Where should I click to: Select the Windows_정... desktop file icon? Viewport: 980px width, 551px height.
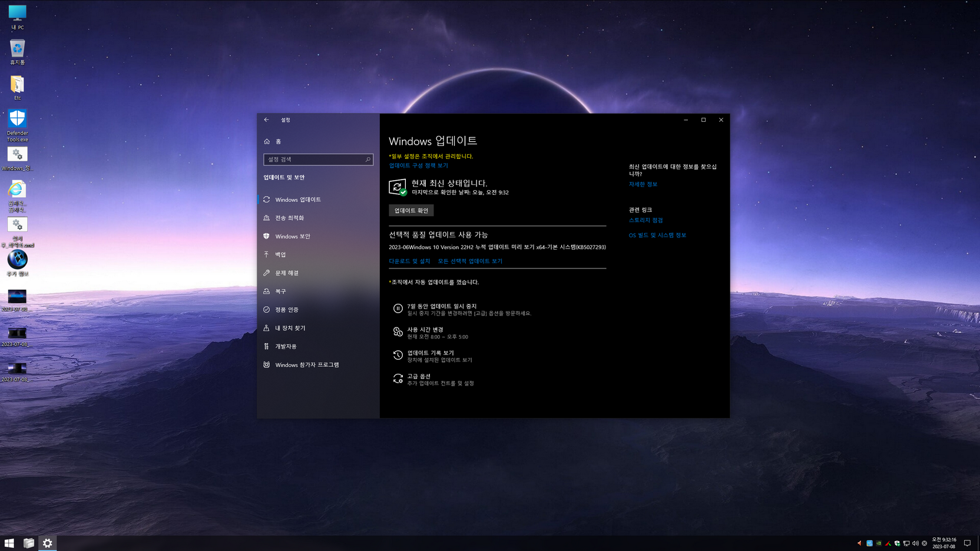17,158
